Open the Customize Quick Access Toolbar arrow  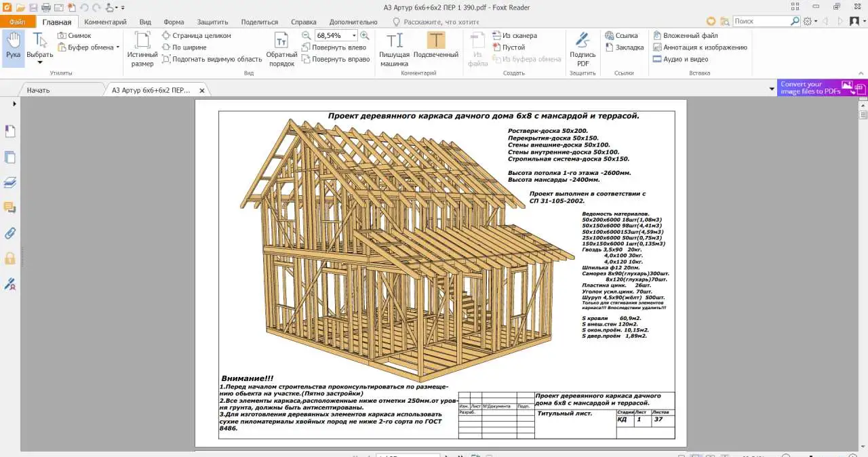coord(123,7)
